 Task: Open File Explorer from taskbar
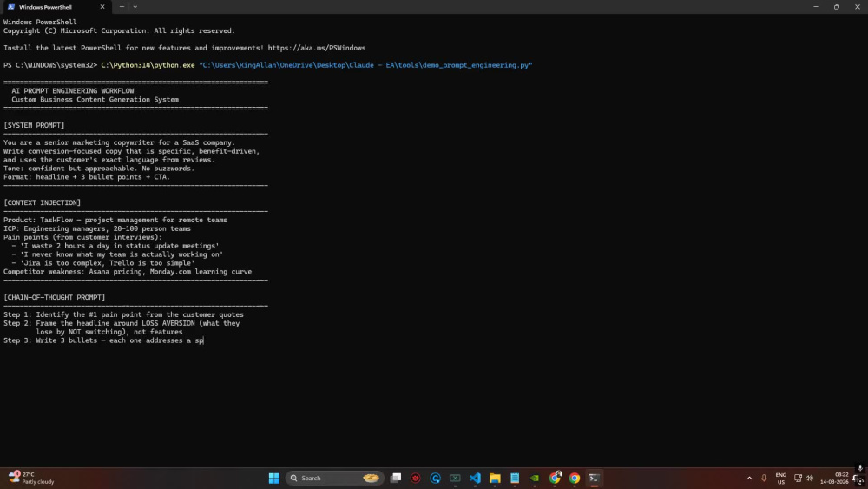coord(495,478)
